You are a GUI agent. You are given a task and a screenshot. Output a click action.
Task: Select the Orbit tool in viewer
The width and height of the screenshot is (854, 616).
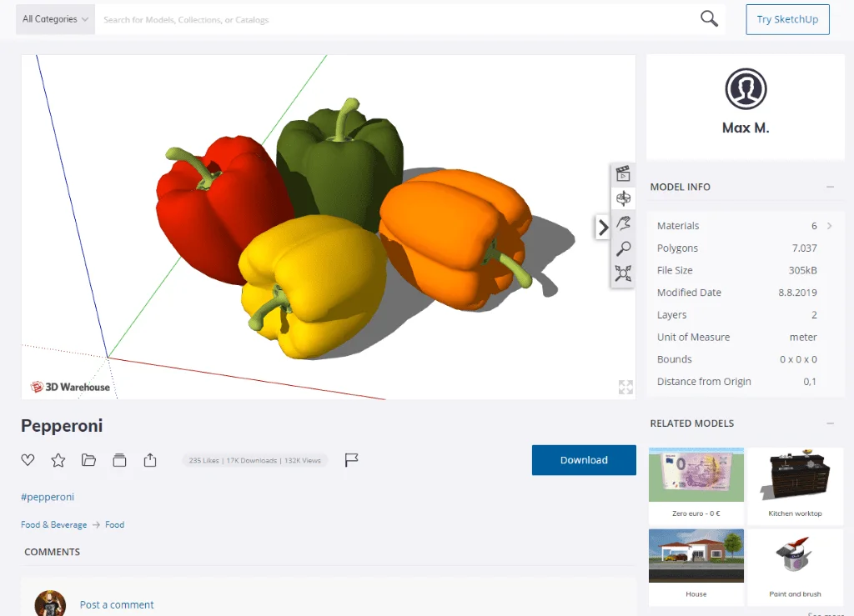623,198
